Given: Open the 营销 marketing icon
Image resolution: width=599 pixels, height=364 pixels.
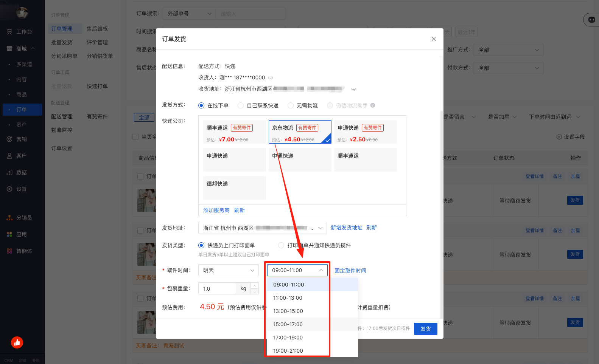Looking at the screenshot, I should [9, 139].
